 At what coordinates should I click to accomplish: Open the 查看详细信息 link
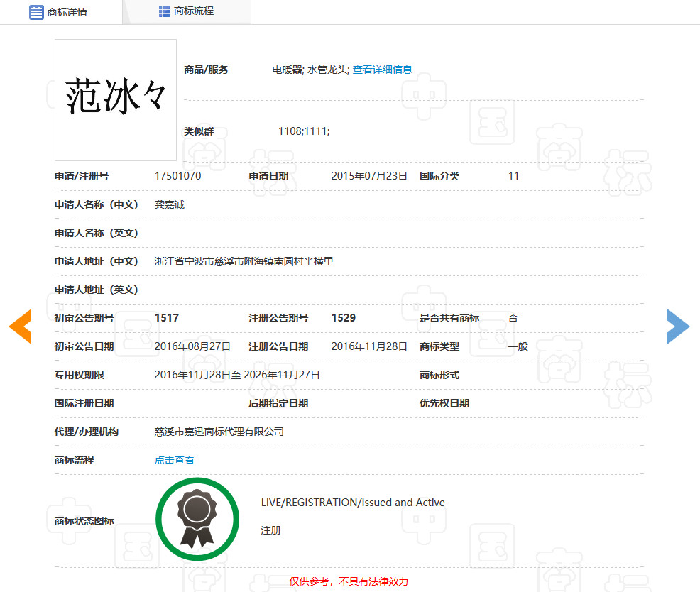pos(382,70)
